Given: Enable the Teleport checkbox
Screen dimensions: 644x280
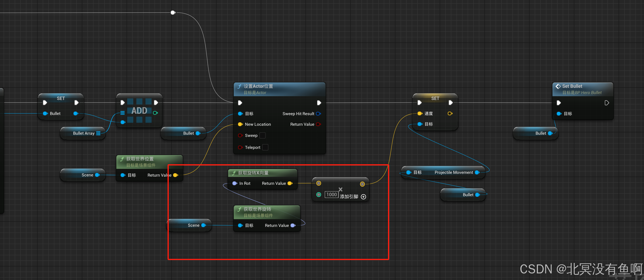Looking at the screenshot, I should click(x=265, y=147).
